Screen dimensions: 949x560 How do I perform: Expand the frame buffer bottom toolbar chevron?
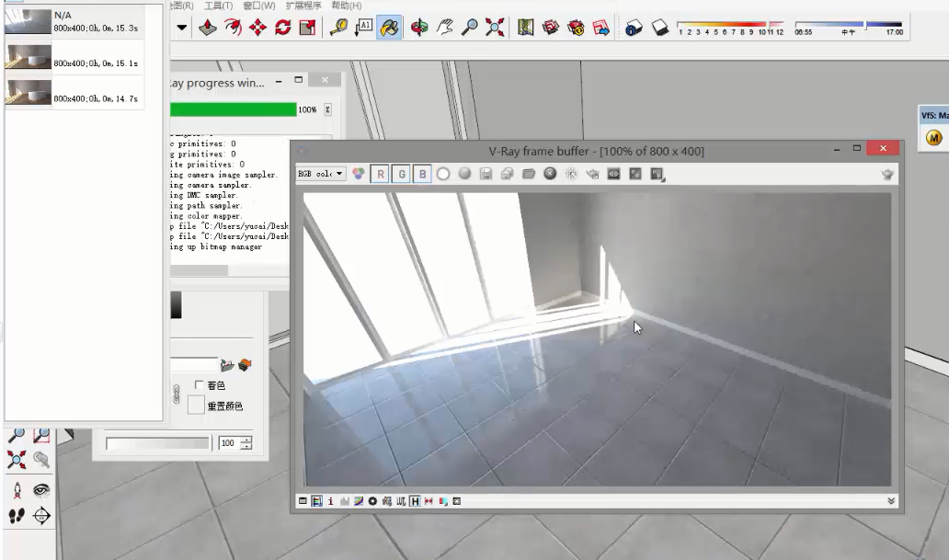890,501
